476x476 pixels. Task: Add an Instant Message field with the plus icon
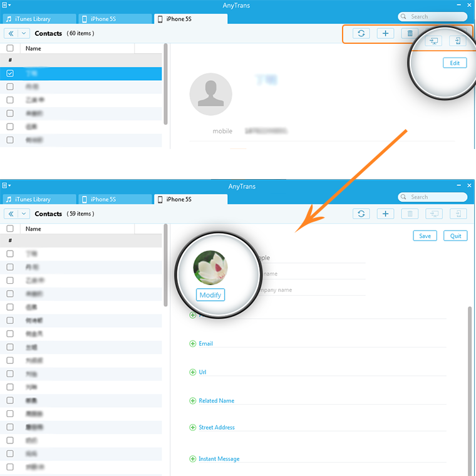(x=192, y=459)
